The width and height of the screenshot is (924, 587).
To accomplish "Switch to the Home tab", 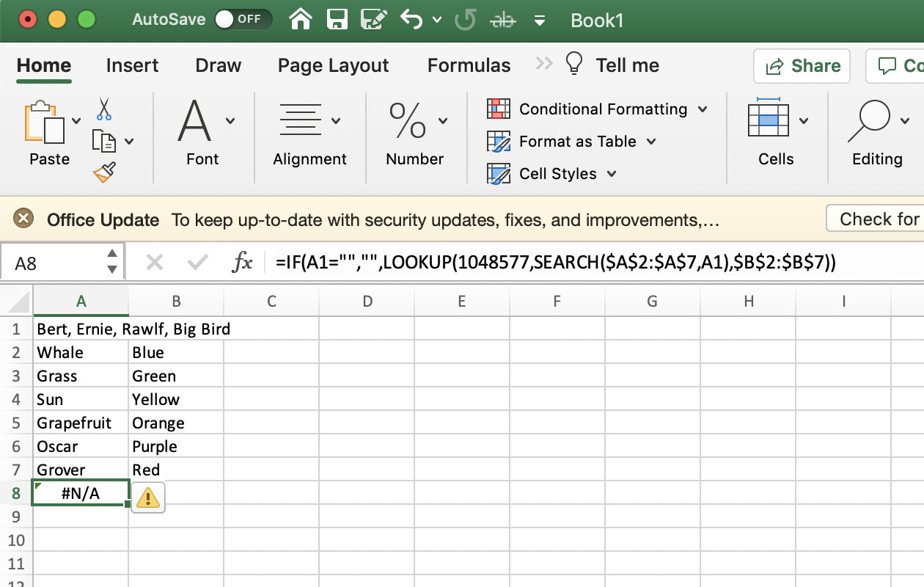I will [x=44, y=65].
